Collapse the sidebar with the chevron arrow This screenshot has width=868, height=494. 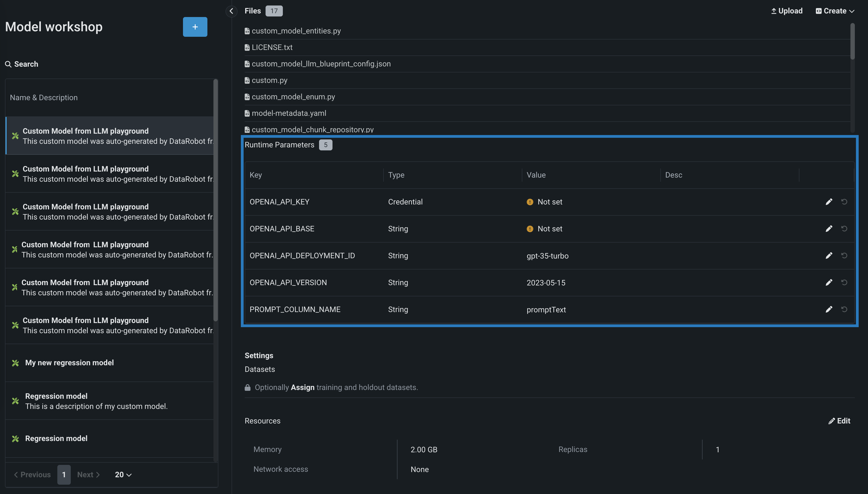pos(231,11)
